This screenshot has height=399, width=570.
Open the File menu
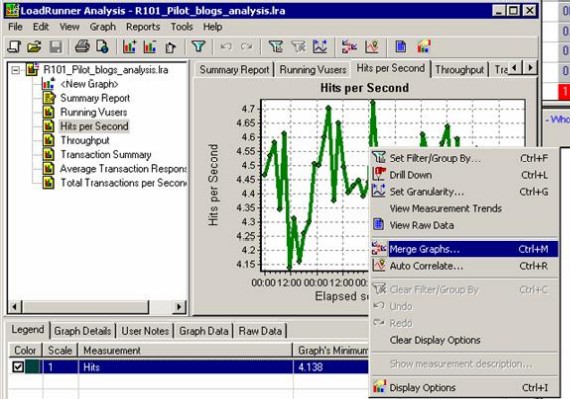pyautogui.click(x=15, y=27)
